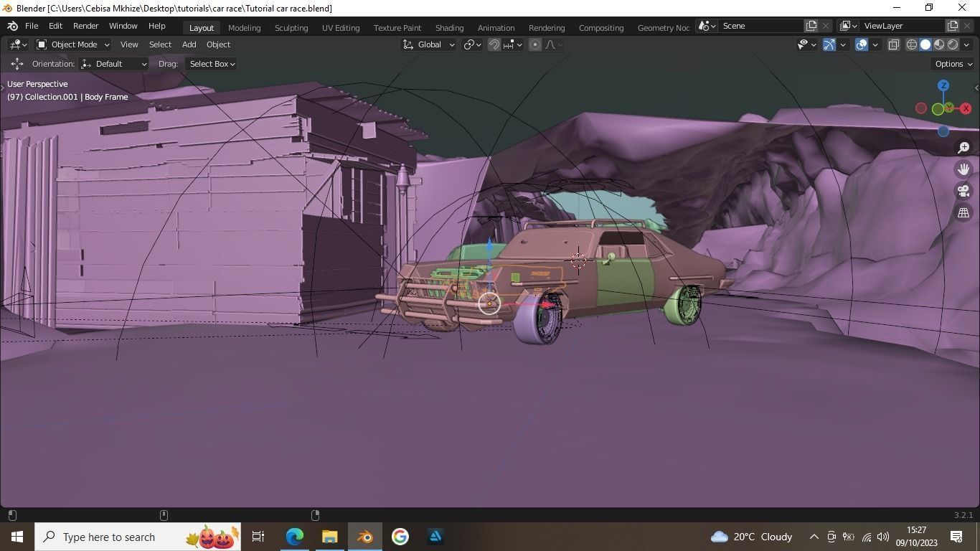Open the viewport Object menu

click(x=218, y=44)
